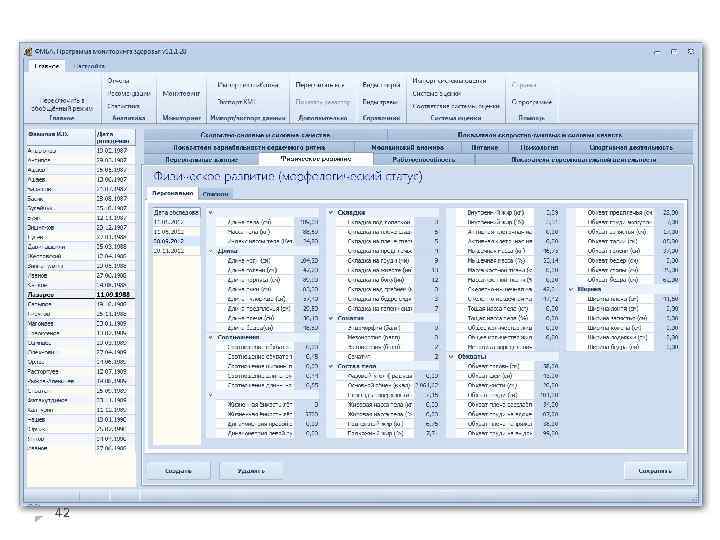
Task: Click the Ширина груди (см) value
Action: click(668, 347)
